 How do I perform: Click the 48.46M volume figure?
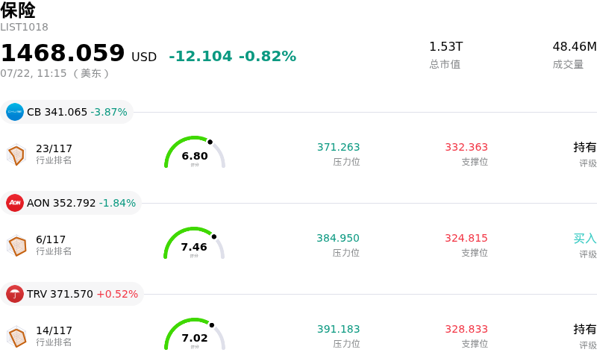(575, 46)
